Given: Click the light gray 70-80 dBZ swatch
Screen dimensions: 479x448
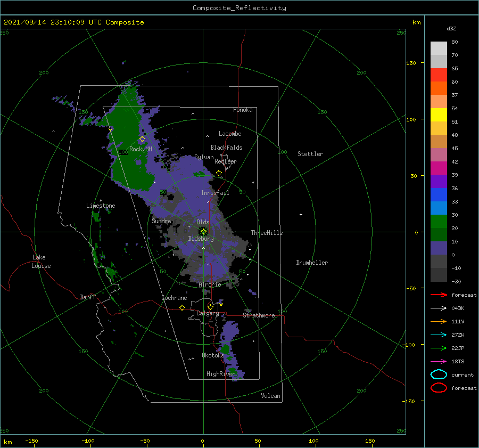Looking at the screenshot, I should [x=439, y=48].
